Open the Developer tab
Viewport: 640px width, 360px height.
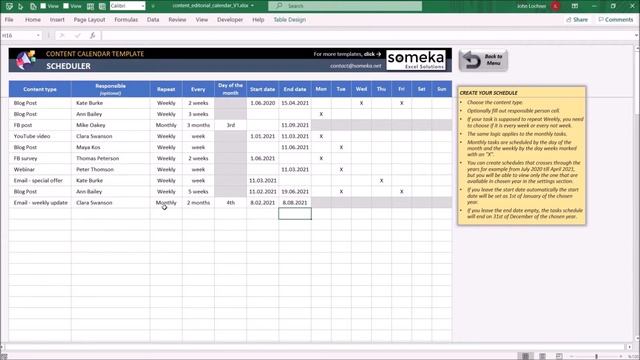point(230,20)
